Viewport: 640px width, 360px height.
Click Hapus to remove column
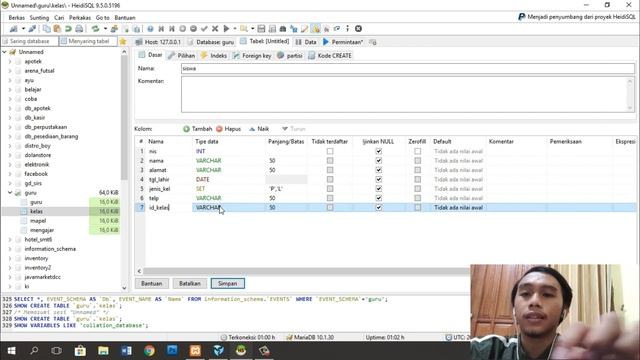[228, 129]
